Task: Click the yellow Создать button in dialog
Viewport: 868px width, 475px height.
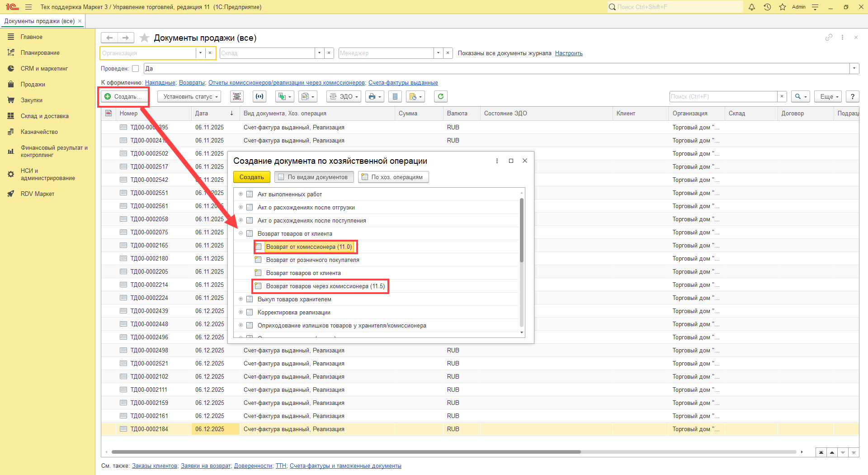Action: click(x=251, y=177)
